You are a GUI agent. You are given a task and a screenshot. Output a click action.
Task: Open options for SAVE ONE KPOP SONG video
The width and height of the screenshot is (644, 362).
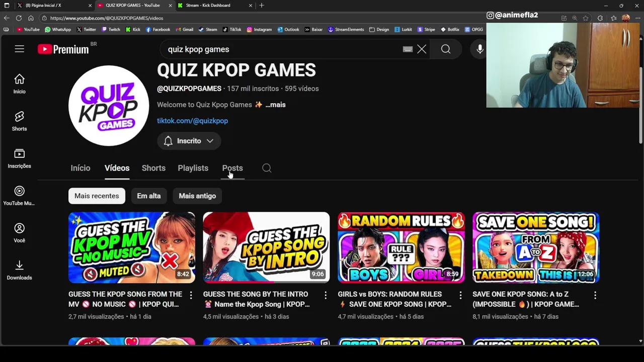point(595,295)
